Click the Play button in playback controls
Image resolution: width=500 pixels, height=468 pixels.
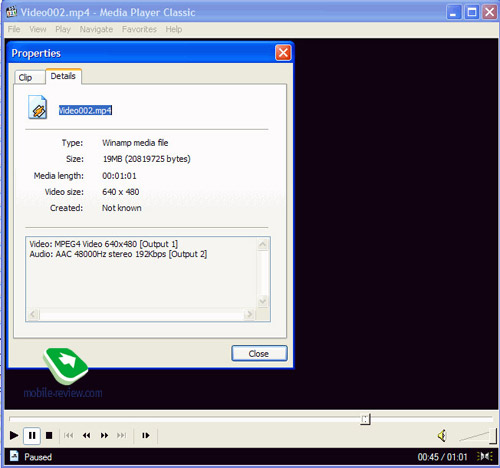point(14,435)
